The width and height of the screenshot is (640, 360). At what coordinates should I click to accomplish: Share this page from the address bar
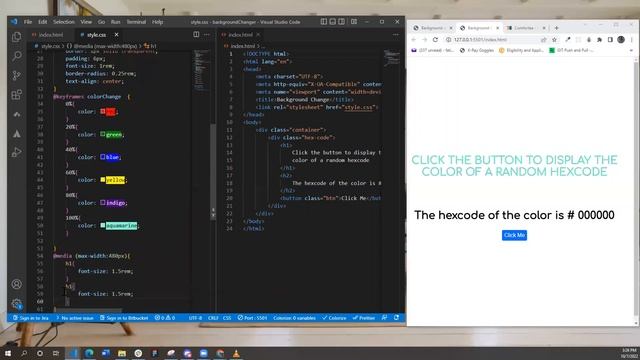tap(544, 40)
